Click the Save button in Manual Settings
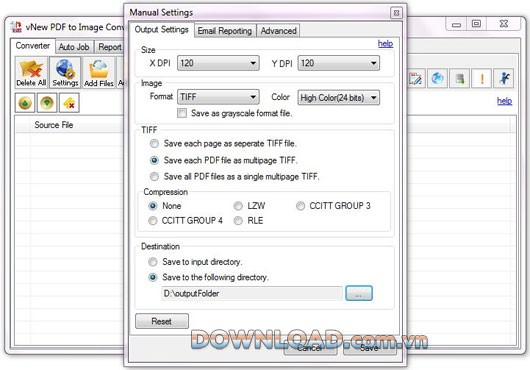The height and width of the screenshot is (370, 530). click(370, 348)
